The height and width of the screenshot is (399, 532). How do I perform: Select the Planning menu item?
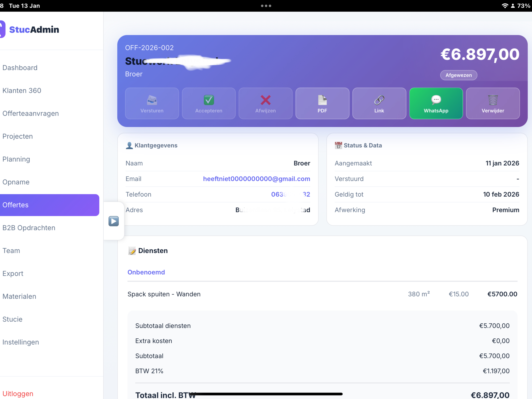point(16,159)
